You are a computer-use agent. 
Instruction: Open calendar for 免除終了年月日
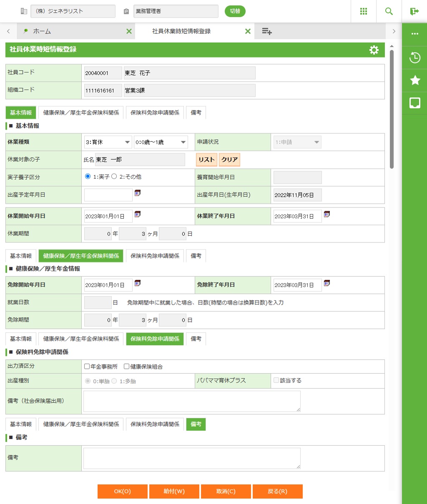click(327, 283)
